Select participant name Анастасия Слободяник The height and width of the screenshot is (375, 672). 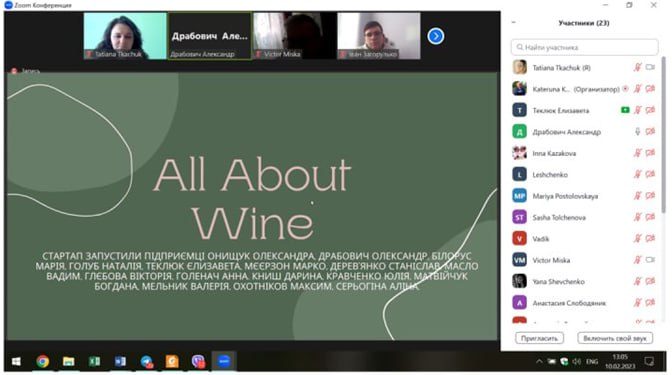click(x=569, y=303)
